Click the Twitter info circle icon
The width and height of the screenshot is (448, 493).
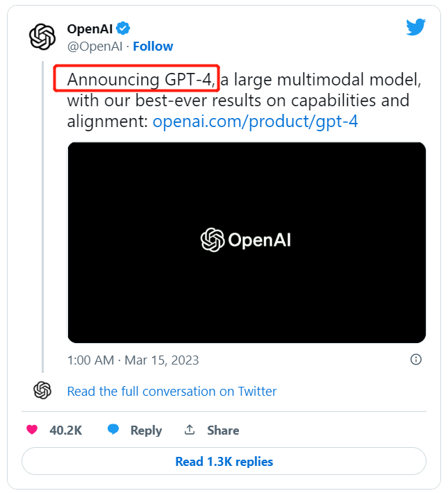(416, 360)
